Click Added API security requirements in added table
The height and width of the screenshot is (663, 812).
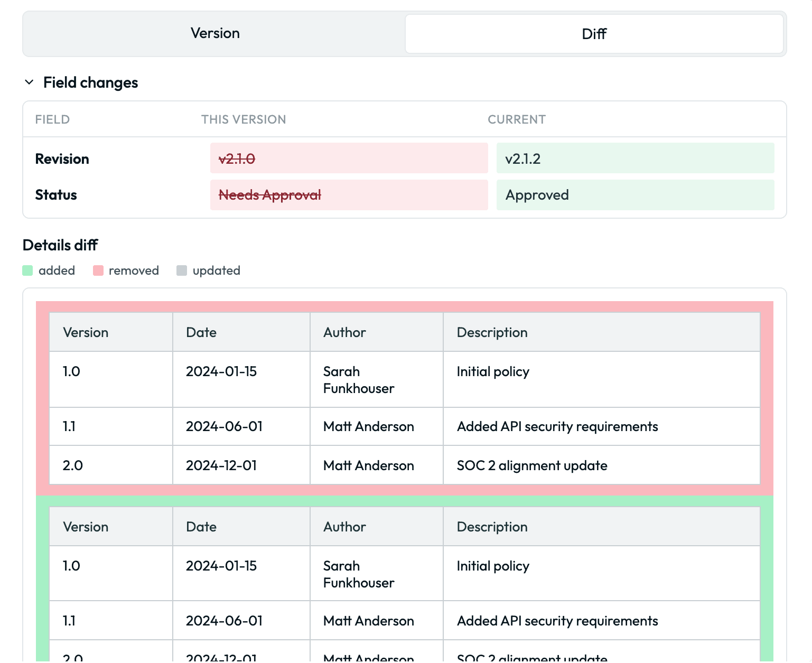(557, 621)
